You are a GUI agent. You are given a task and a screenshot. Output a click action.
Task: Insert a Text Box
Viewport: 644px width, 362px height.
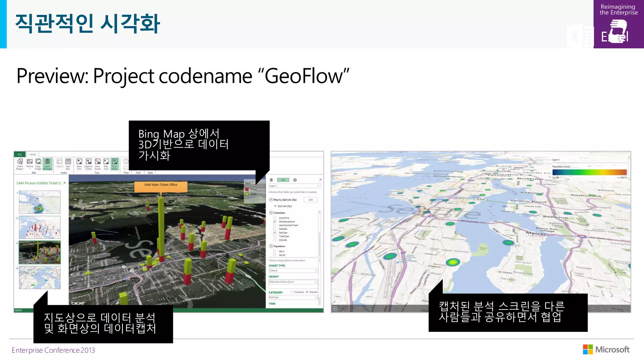tap(68, 164)
